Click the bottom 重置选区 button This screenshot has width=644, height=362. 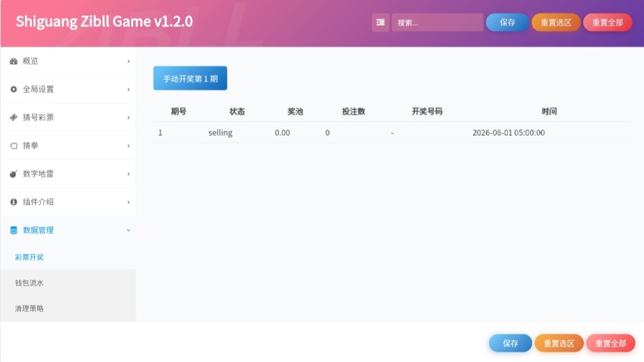559,343
